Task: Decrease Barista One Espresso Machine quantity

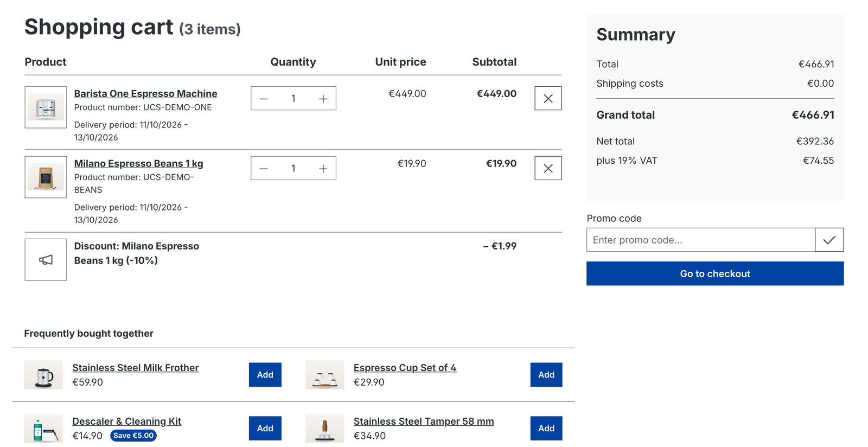Action: 264,99
